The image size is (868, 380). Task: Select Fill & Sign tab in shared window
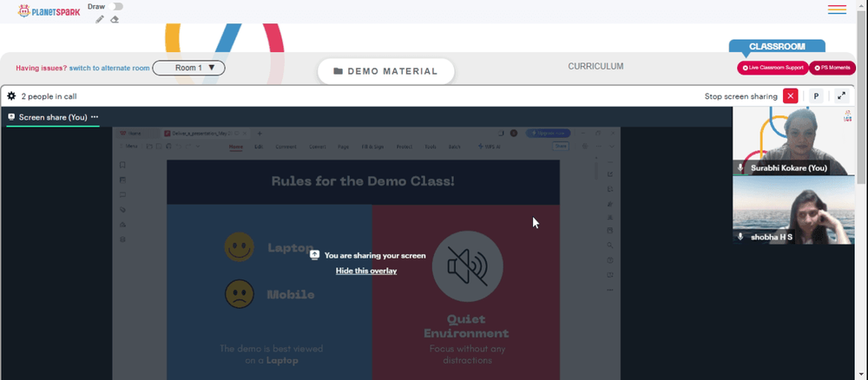click(373, 147)
